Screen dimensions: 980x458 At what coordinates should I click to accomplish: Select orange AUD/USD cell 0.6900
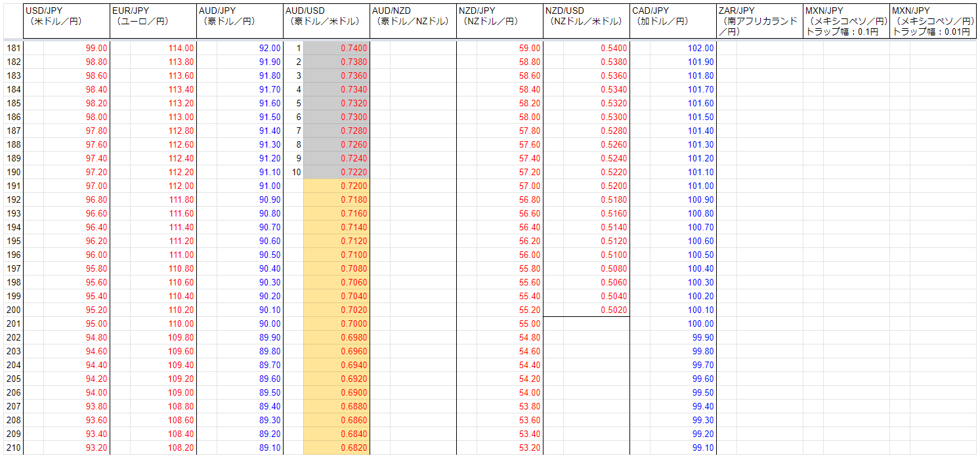pyautogui.click(x=337, y=392)
